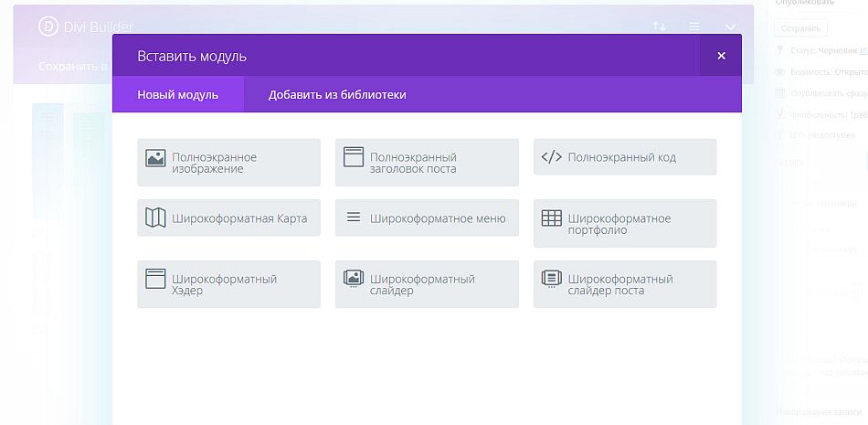
Task: Open the Добавить из библиотеки tab
Action: [x=337, y=95]
